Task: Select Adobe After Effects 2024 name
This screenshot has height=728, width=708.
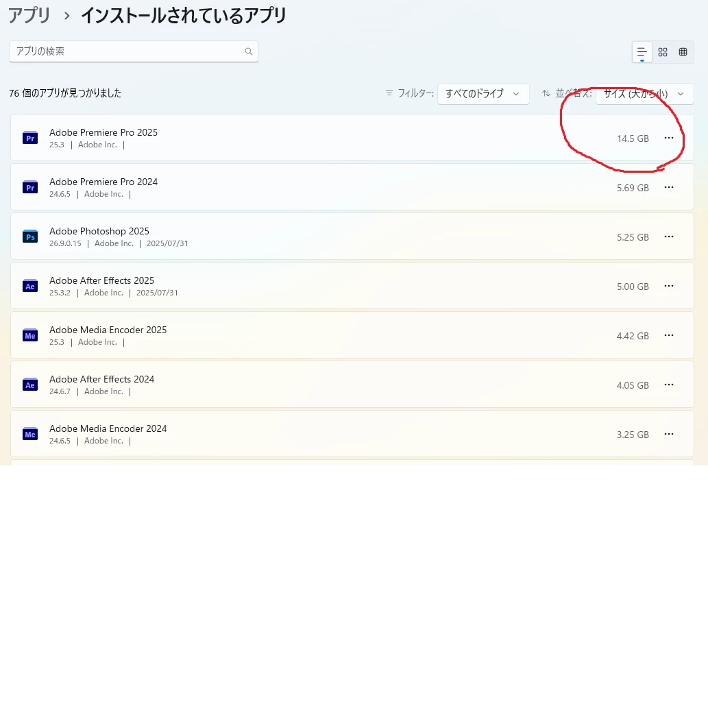Action: 101,379
